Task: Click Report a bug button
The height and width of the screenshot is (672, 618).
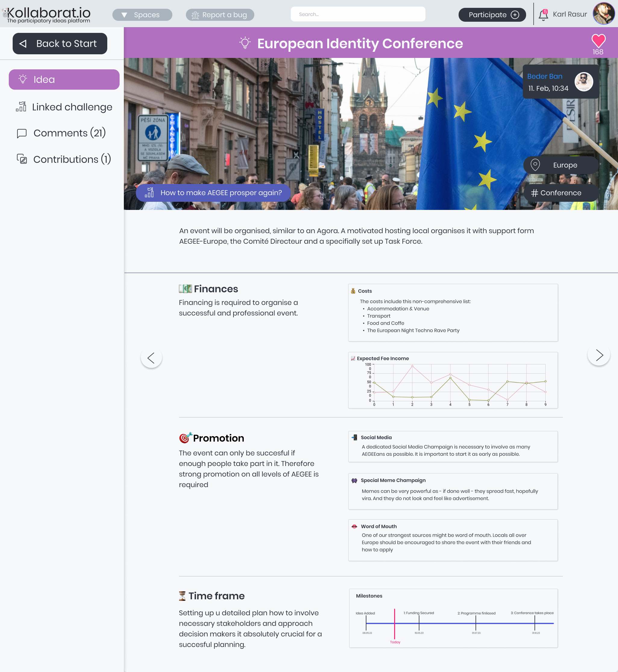Action: click(220, 15)
